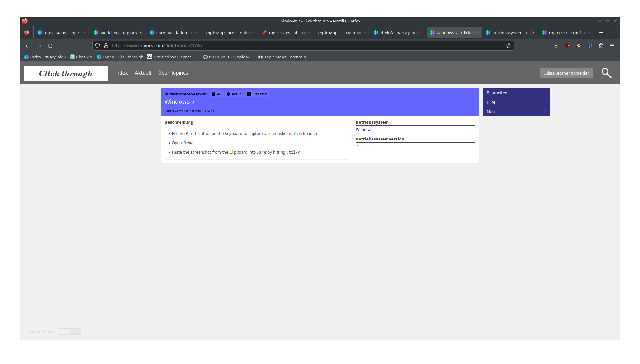Viewport: 640px width, 364px height.
Task: Open the Firefox hamburger application menu
Action: [x=612, y=46]
